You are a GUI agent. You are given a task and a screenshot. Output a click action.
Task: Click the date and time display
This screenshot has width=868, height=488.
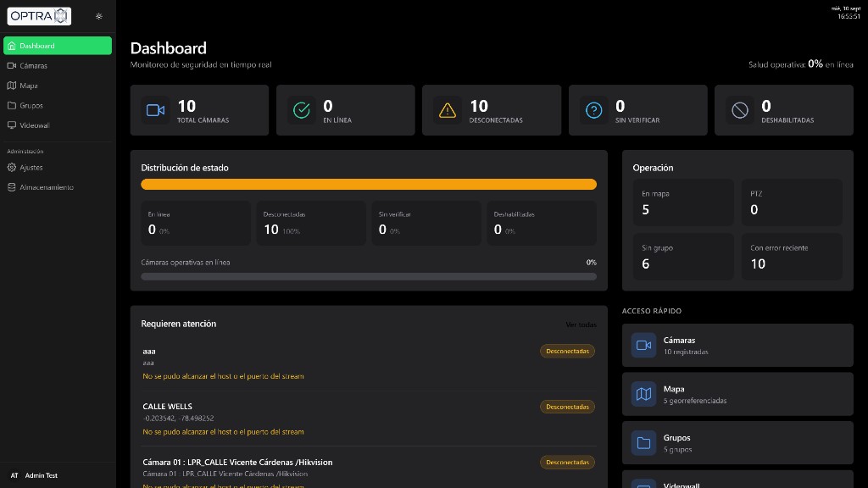point(846,13)
